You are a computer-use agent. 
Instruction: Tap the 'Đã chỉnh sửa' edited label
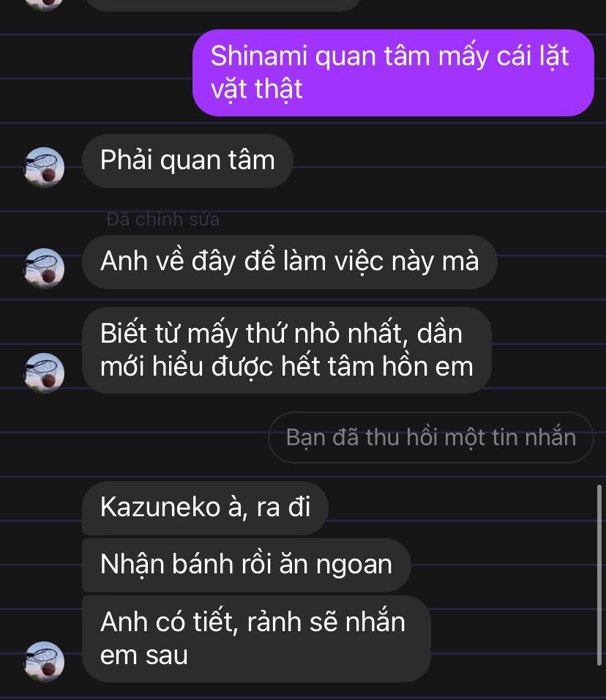pos(163,219)
